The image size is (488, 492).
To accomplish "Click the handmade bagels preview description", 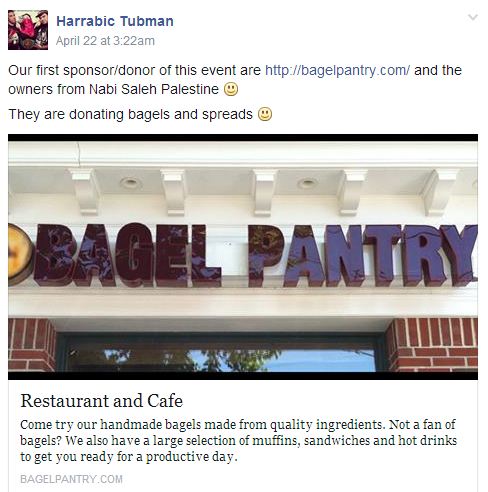I will 239,440.
